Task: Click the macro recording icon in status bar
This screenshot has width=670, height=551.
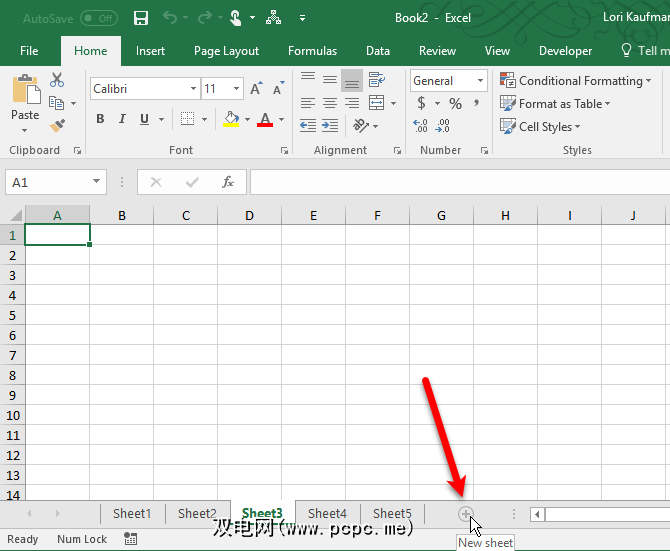Action: [131, 539]
